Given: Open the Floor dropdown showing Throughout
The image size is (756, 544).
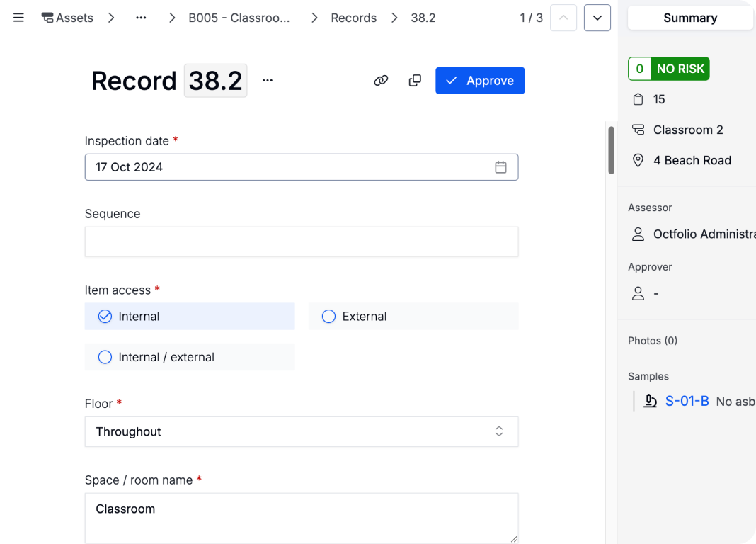Looking at the screenshot, I should pos(302,431).
